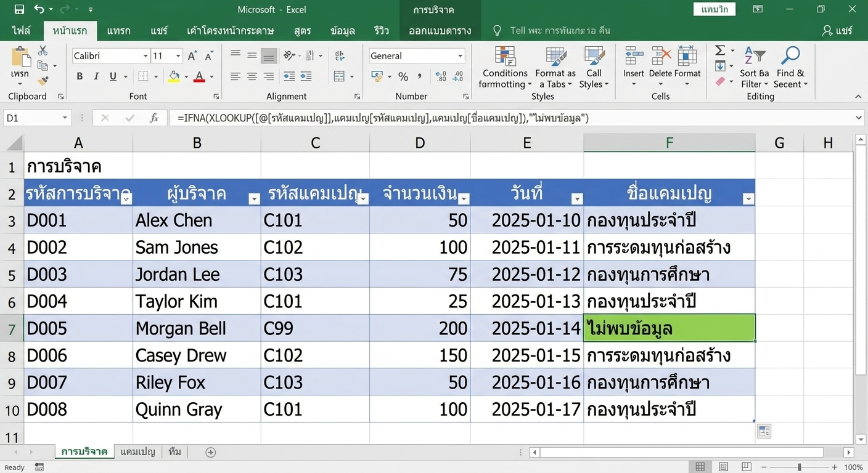
Task: Open the Calibri font name dropdown
Action: (145, 56)
